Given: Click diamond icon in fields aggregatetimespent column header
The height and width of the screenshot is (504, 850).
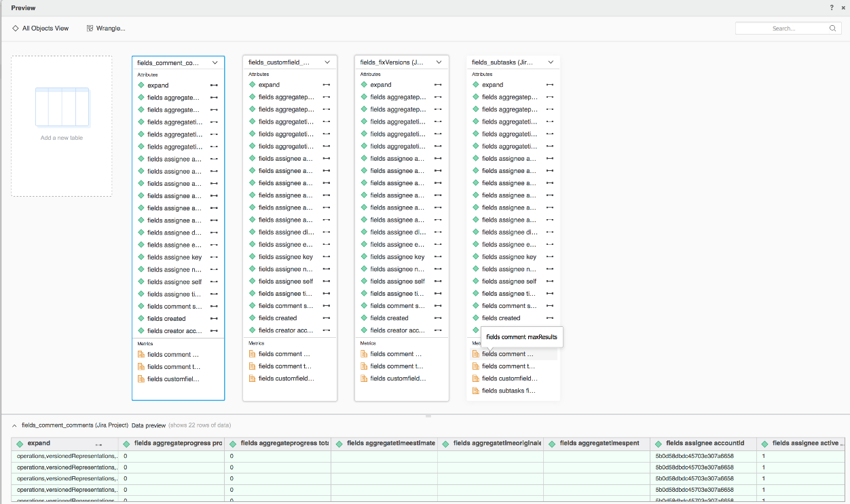Looking at the screenshot, I should tap(552, 444).
